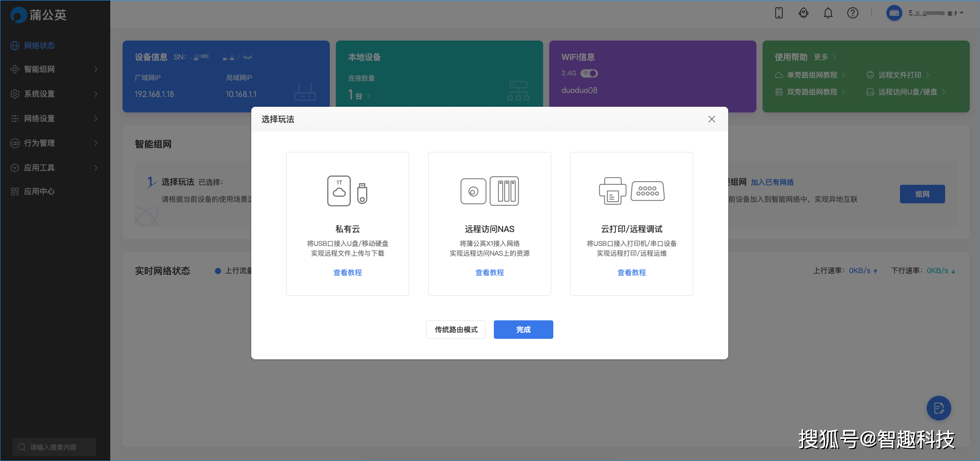This screenshot has width=980, height=461.
Task: Open the 1台 connected devices link
Action: click(x=359, y=95)
